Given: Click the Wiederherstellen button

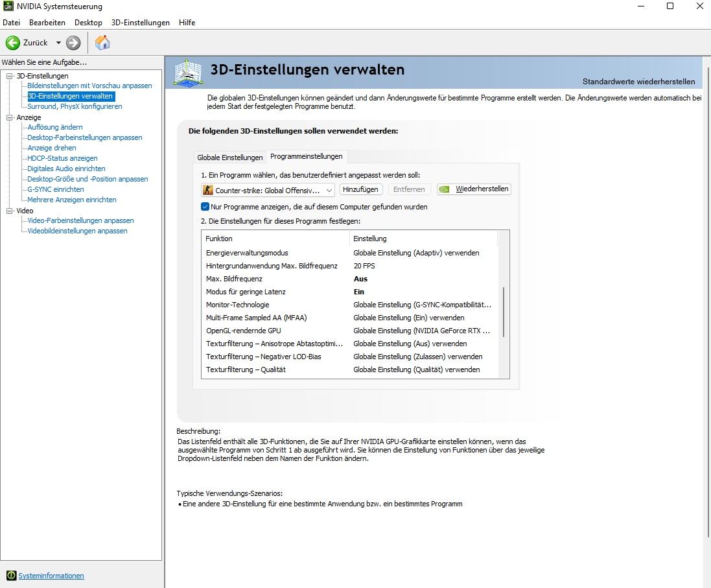Looking at the screenshot, I should point(474,189).
